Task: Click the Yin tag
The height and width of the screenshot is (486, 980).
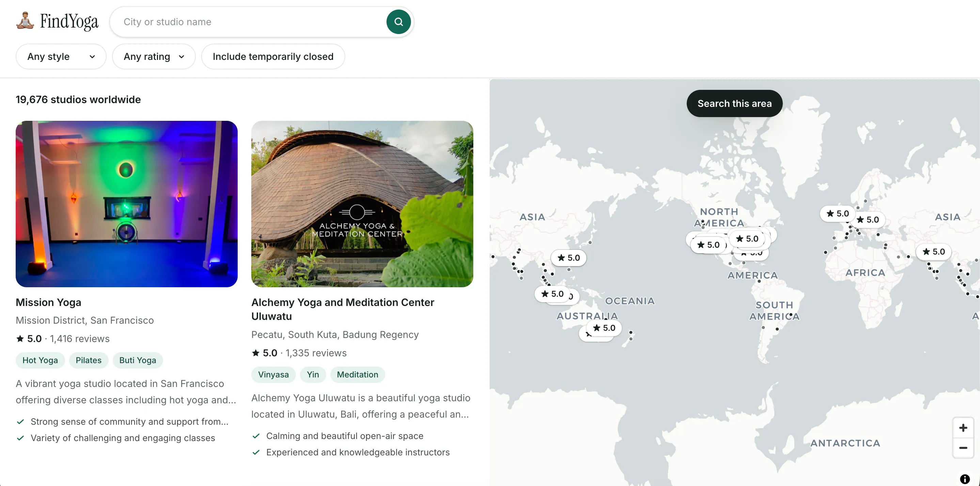Action: pos(313,375)
